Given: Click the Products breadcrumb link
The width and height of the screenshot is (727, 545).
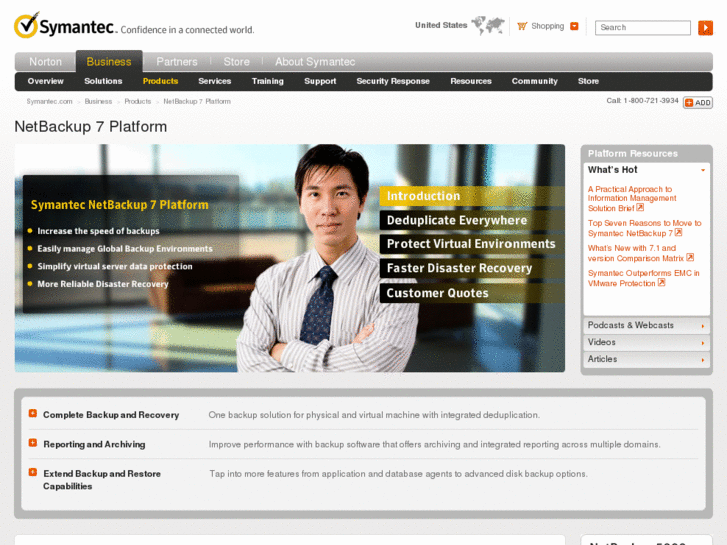Looking at the screenshot, I should pyautogui.click(x=138, y=102).
